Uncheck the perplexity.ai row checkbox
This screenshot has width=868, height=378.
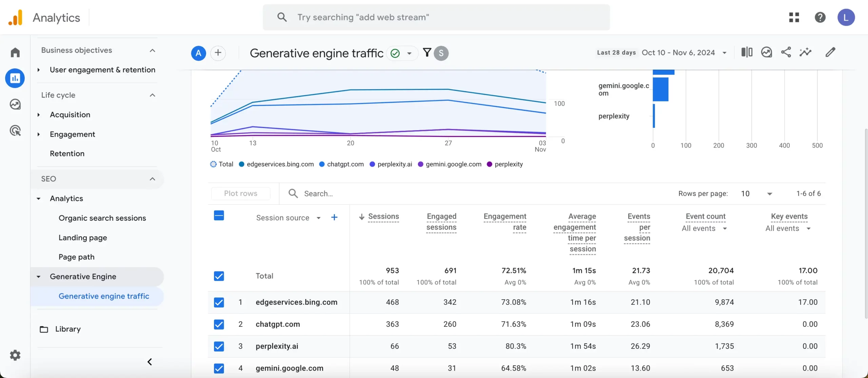219,346
